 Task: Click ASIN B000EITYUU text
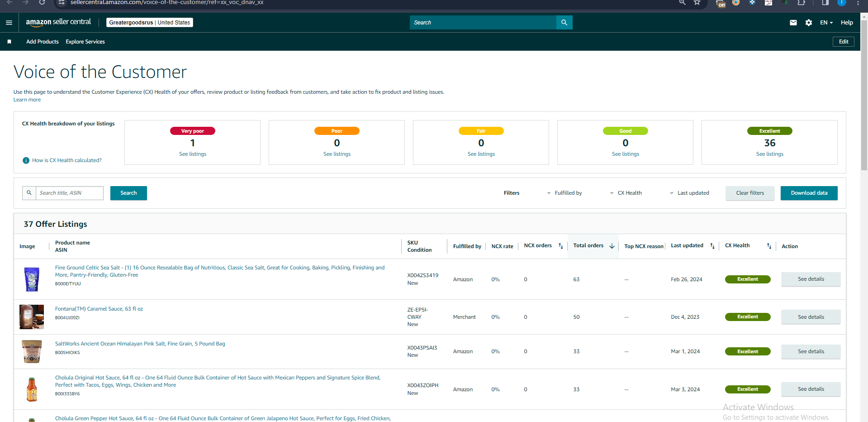tap(68, 284)
